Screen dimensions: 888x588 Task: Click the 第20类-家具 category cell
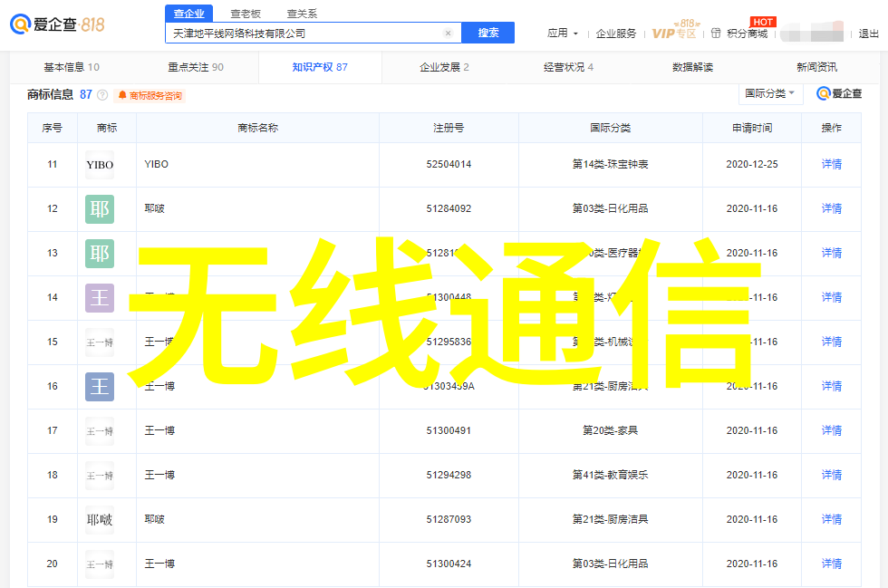pos(610,430)
